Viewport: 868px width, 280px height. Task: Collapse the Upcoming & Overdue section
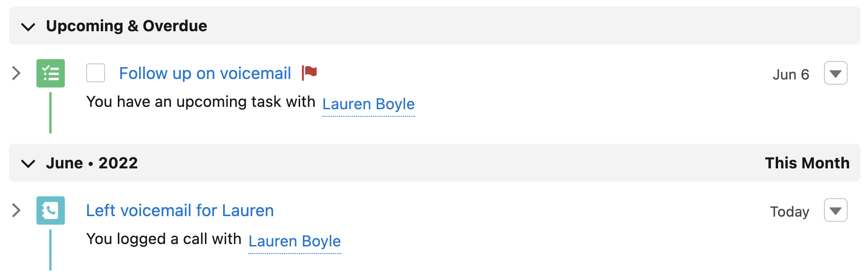pos(28,26)
